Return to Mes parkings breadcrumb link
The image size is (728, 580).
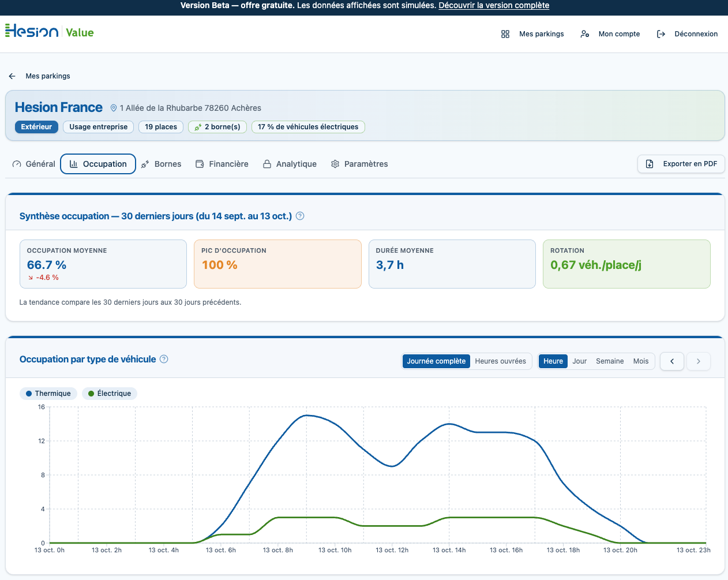point(48,76)
